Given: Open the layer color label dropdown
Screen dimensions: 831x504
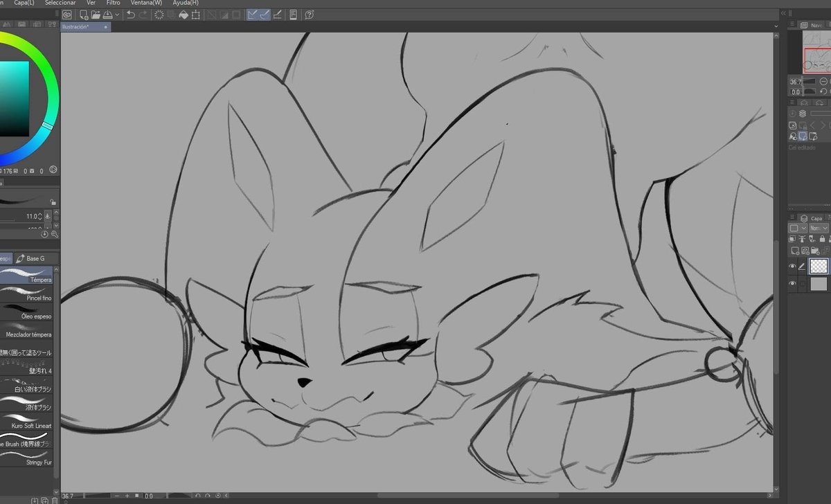Looking at the screenshot, I should click(798, 228).
